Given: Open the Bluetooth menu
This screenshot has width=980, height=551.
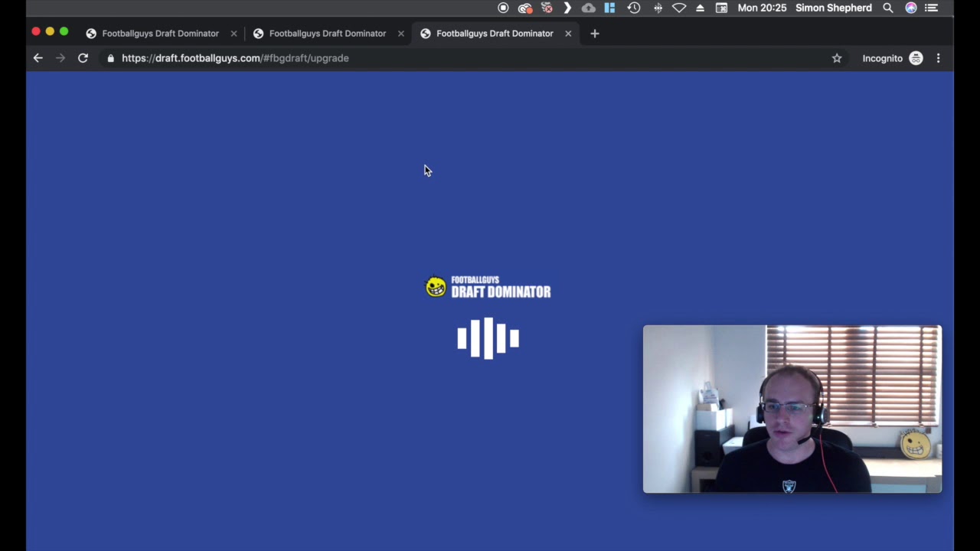Looking at the screenshot, I should [x=658, y=8].
